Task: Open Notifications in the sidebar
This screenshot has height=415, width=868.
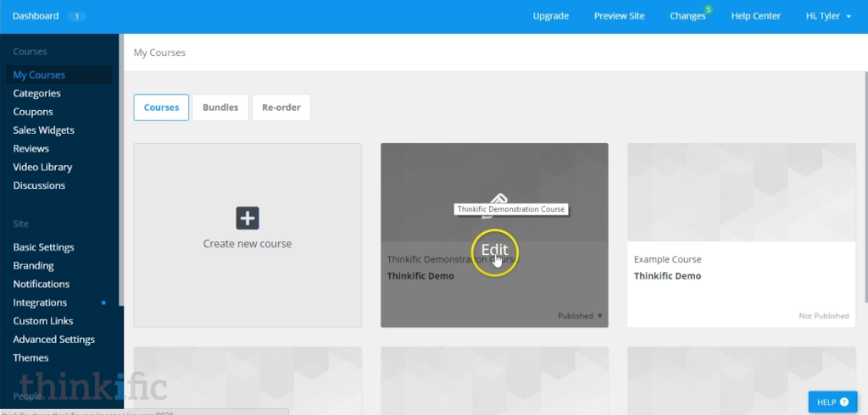Action: (x=41, y=284)
